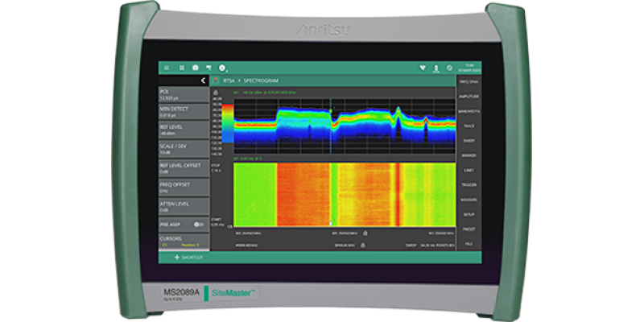This screenshot has height=322, width=644.
Task: Open the FILE menu
Action: (469, 244)
